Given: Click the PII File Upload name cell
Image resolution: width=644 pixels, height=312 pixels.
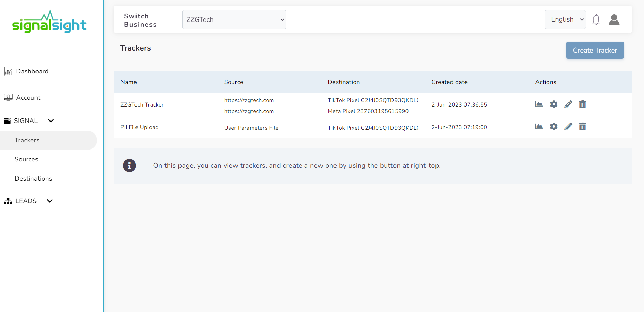Looking at the screenshot, I should click(x=140, y=127).
